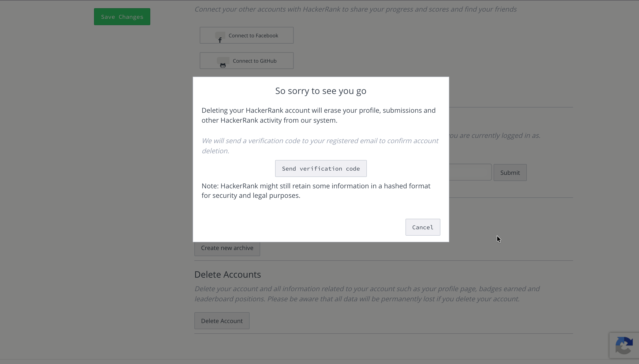The width and height of the screenshot is (639, 364).
Task: Click the Submit button
Action: [510, 172]
